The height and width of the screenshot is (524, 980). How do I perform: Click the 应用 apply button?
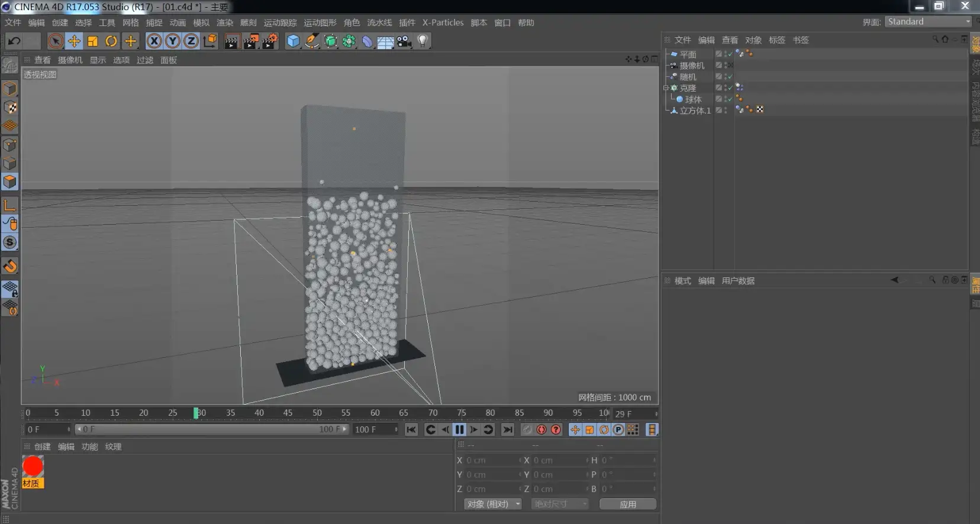point(628,504)
